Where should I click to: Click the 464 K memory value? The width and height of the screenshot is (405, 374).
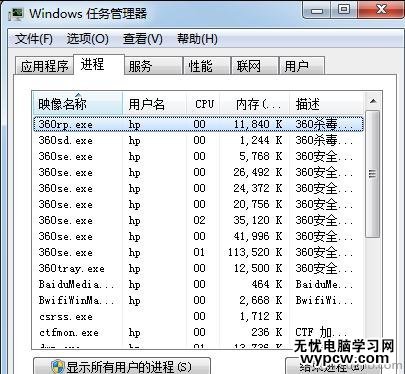tap(267, 284)
